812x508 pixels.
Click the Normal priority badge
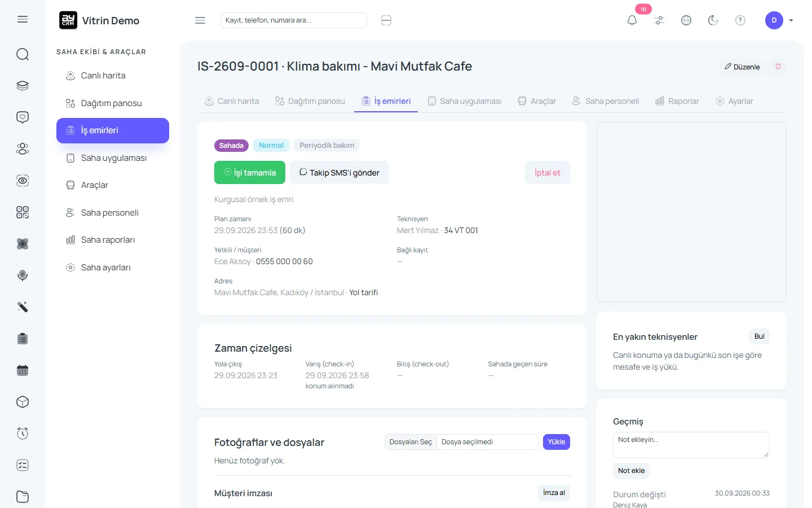[271, 146]
